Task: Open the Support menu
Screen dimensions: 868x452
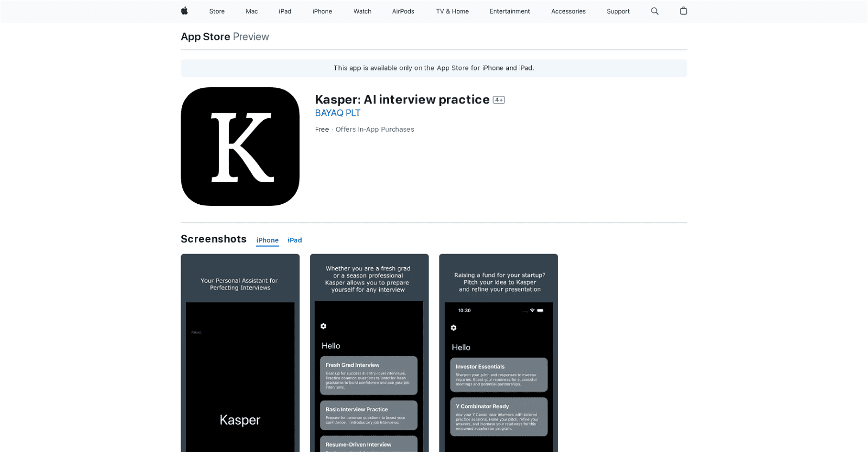Action: [x=618, y=11]
